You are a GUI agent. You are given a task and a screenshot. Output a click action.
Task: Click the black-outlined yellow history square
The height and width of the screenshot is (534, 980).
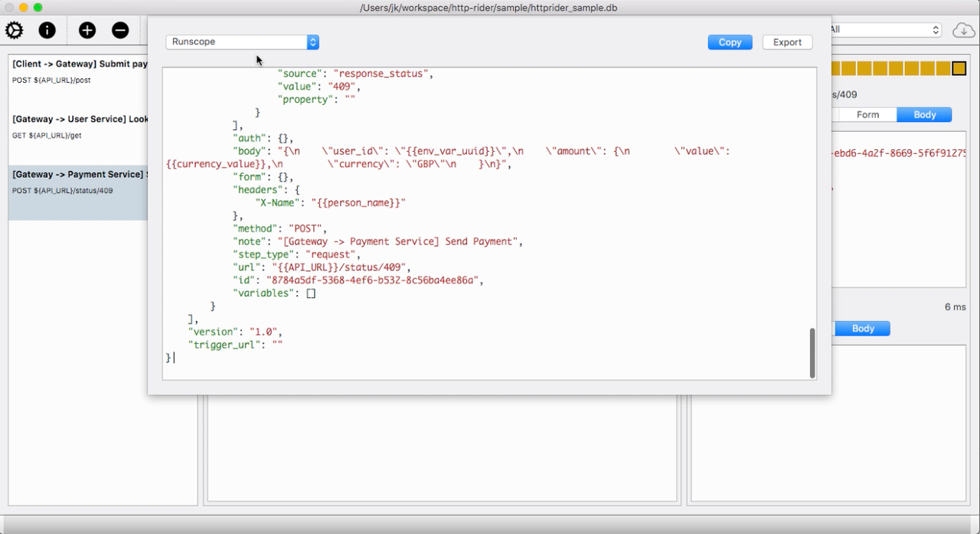pyautogui.click(x=959, y=69)
